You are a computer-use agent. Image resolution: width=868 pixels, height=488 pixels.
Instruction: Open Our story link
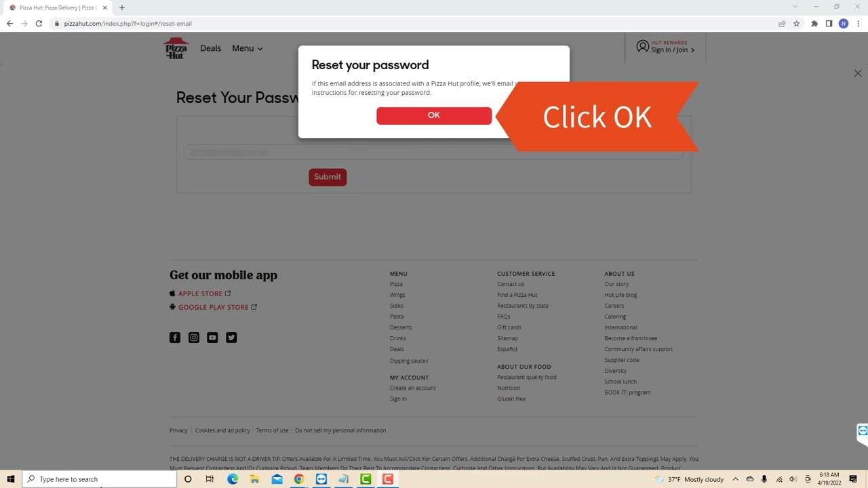(616, 284)
